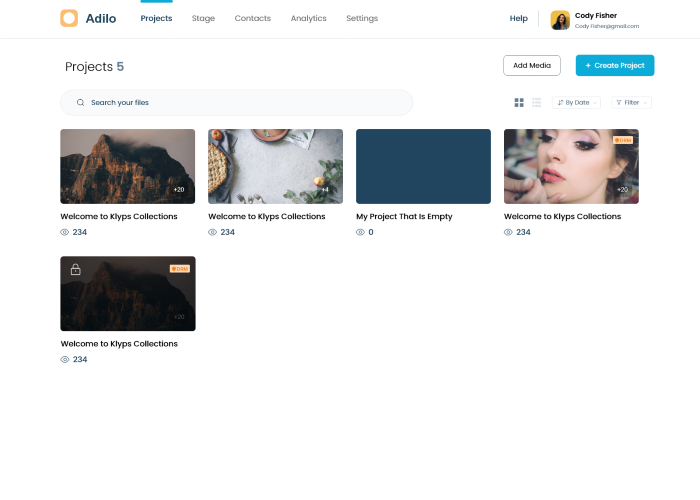
Task: Expand the Filter dropdown
Action: coord(631,102)
